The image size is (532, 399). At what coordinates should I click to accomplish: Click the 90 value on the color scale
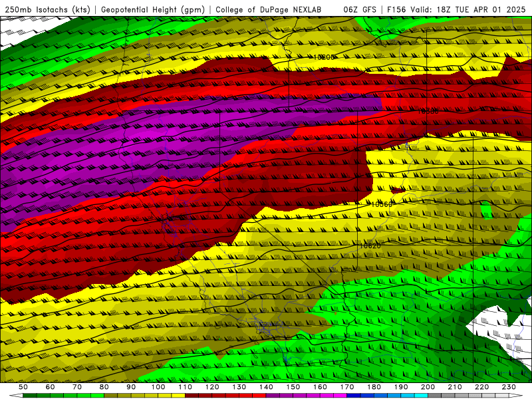131,387
